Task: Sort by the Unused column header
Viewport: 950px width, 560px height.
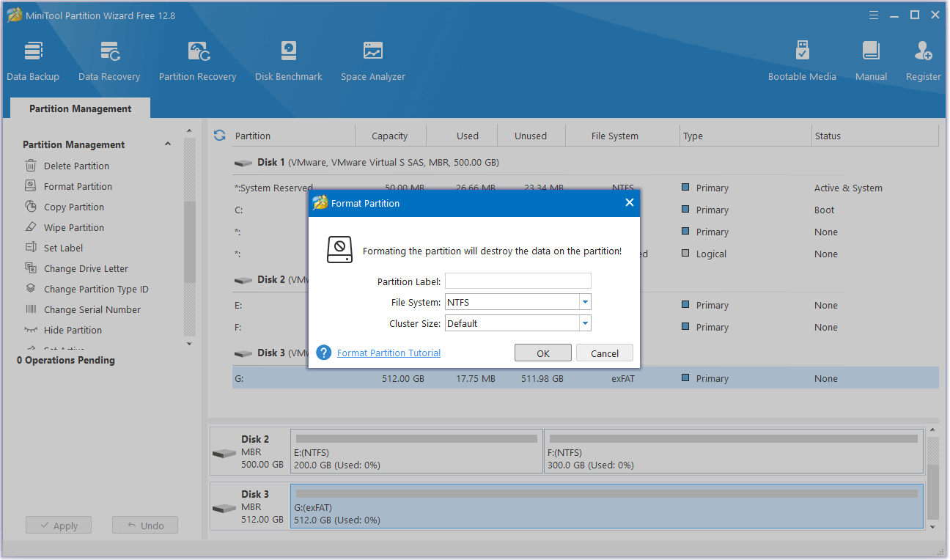Action: 531,136
